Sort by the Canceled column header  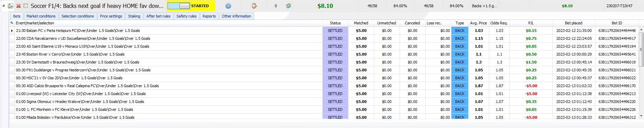(x=412, y=23)
